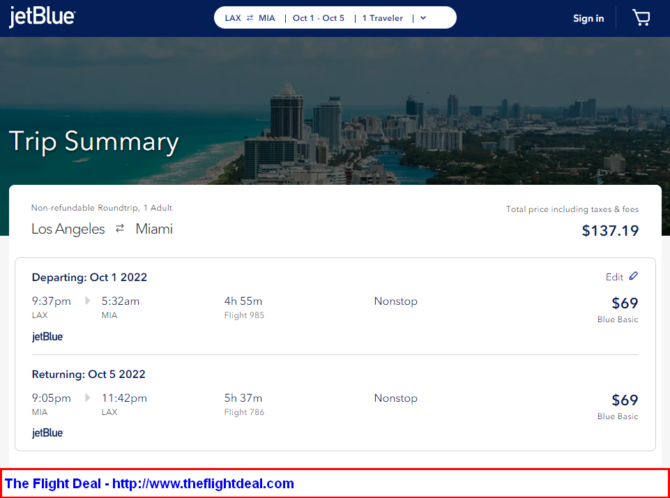Viewport: 670px width, 498px height.
Task: Click the jetBlue logo in header
Action: point(42,17)
